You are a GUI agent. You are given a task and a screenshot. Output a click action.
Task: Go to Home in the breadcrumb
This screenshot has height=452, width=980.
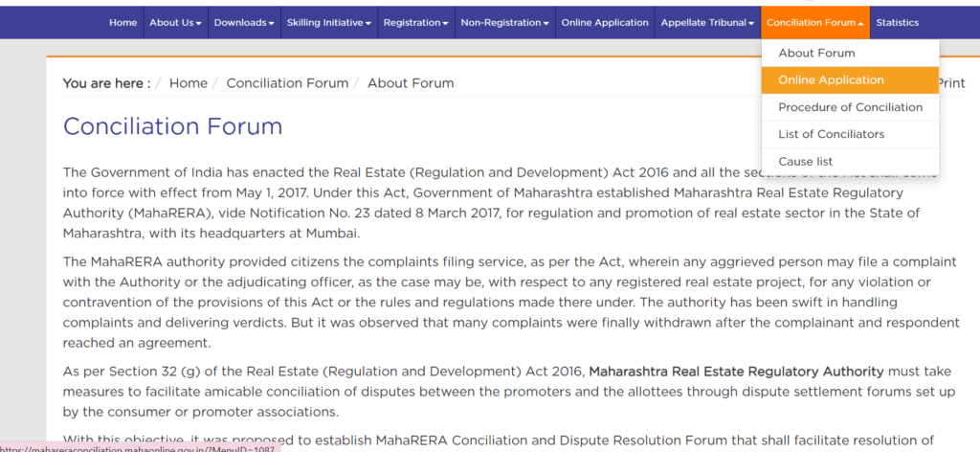[189, 83]
